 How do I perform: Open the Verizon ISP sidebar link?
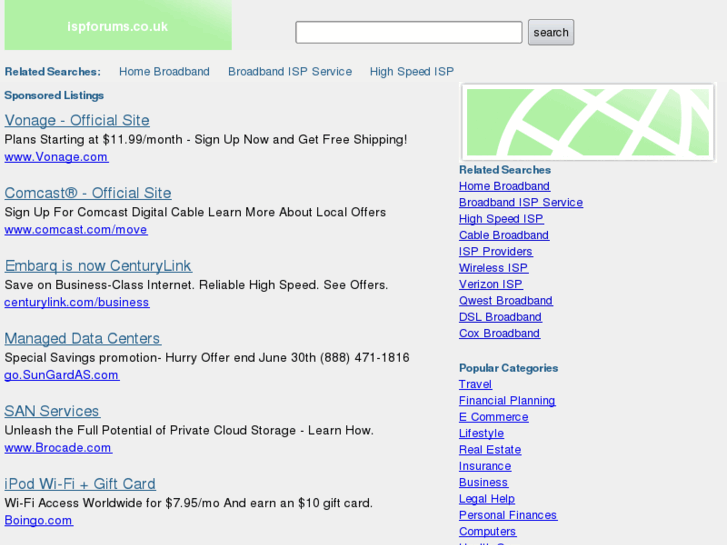pos(491,284)
